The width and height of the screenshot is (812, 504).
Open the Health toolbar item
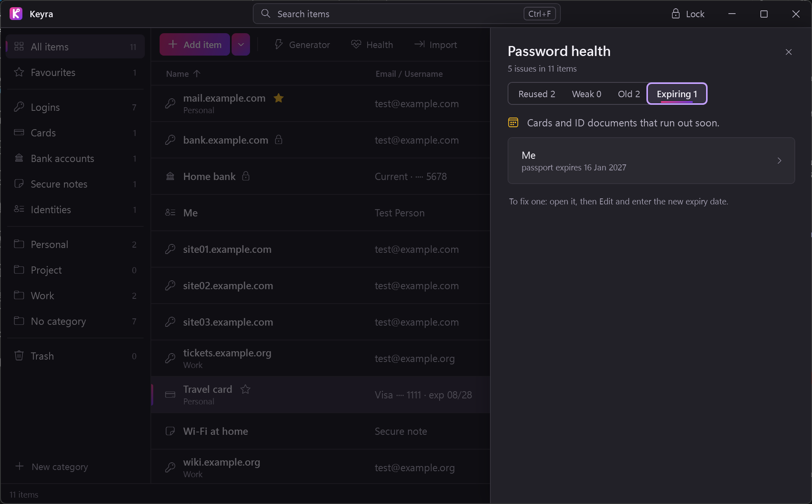372,45
